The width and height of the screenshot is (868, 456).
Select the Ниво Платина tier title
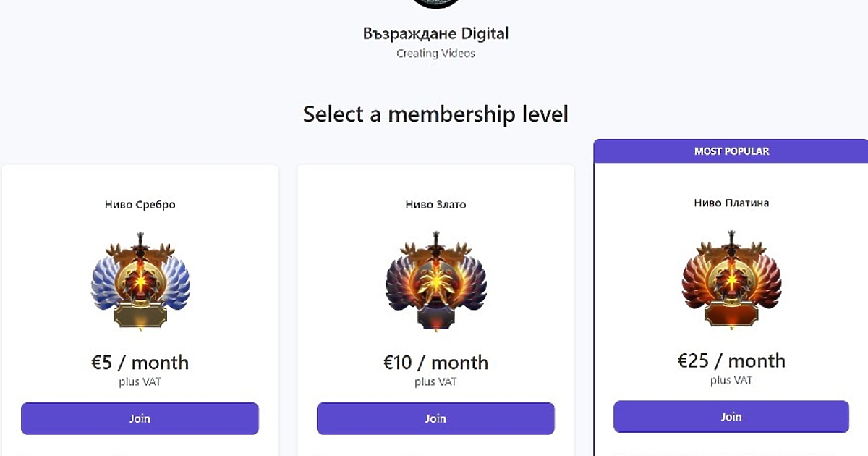[731, 203]
